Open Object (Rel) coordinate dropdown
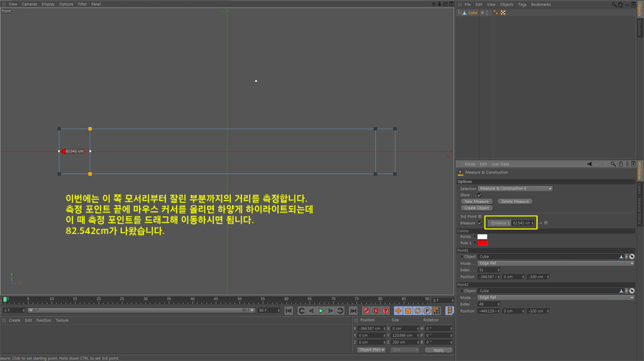 (x=371, y=350)
